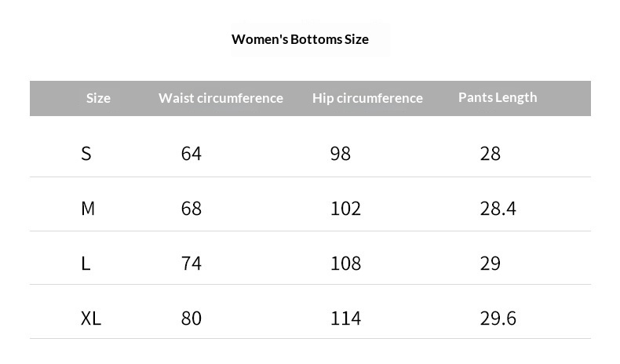Click the S size row label
The image size is (620, 364).
pyautogui.click(x=86, y=153)
